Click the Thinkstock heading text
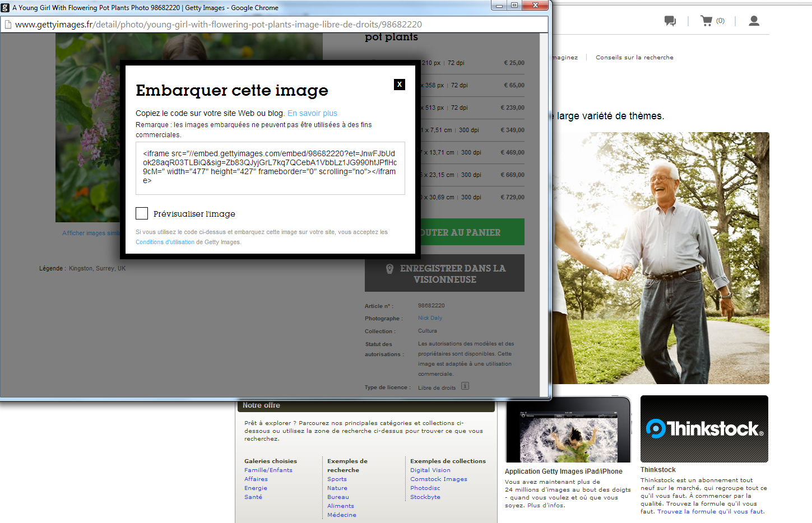The height and width of the screenshot is (523, 812). pyautogui.click(x=658, y=470)
